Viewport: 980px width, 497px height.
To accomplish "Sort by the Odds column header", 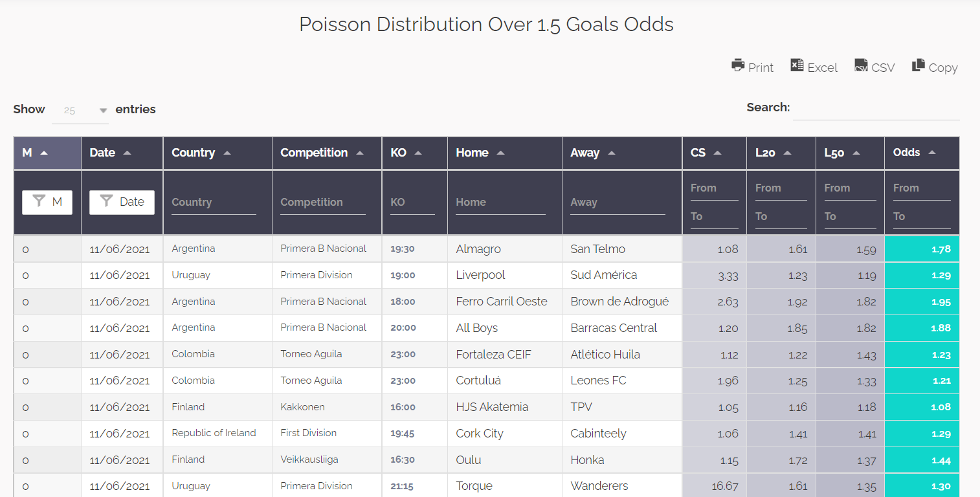I will tap(922, 153).
